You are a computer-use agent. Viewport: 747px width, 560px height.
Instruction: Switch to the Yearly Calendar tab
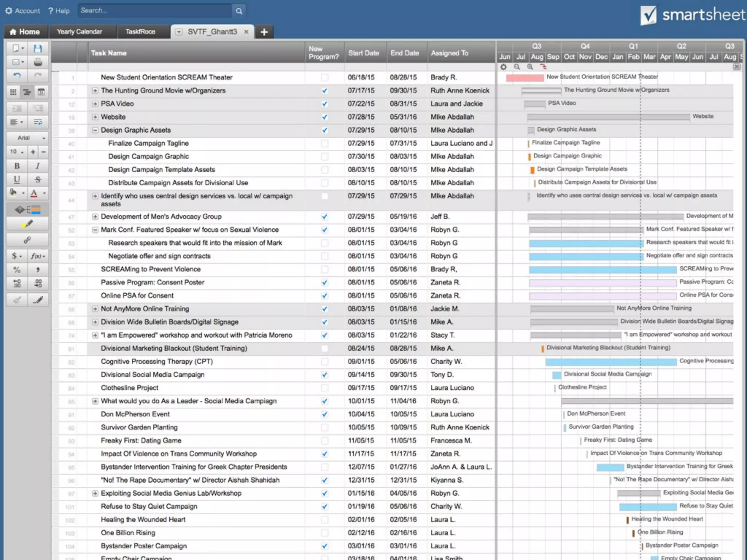pos(79,32)
